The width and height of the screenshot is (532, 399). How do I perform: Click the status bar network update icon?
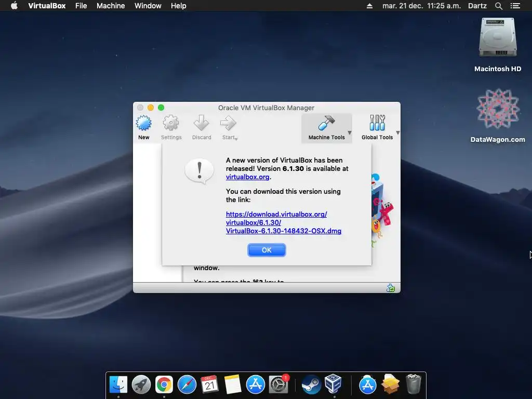click(391, 288)
